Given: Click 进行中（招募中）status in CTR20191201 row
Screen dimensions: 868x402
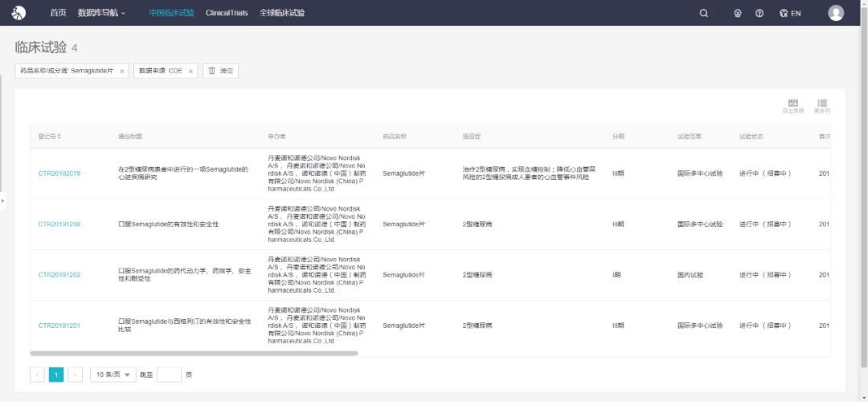Looking at the screenshot, I should coord(766,326).
